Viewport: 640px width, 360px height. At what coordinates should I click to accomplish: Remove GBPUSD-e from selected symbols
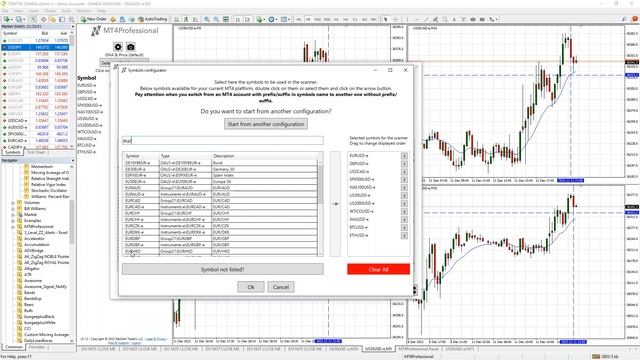click(404, 164)
